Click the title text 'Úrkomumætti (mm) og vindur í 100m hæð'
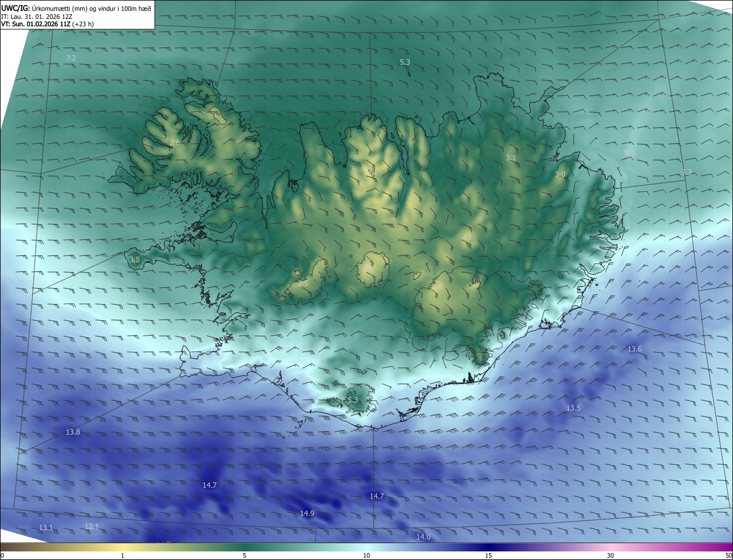 91,8
